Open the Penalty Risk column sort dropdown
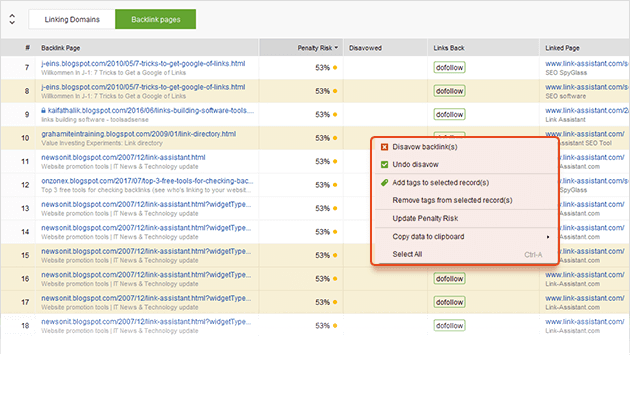The width and height of the screenshot is (630, 399). [336, 48]
